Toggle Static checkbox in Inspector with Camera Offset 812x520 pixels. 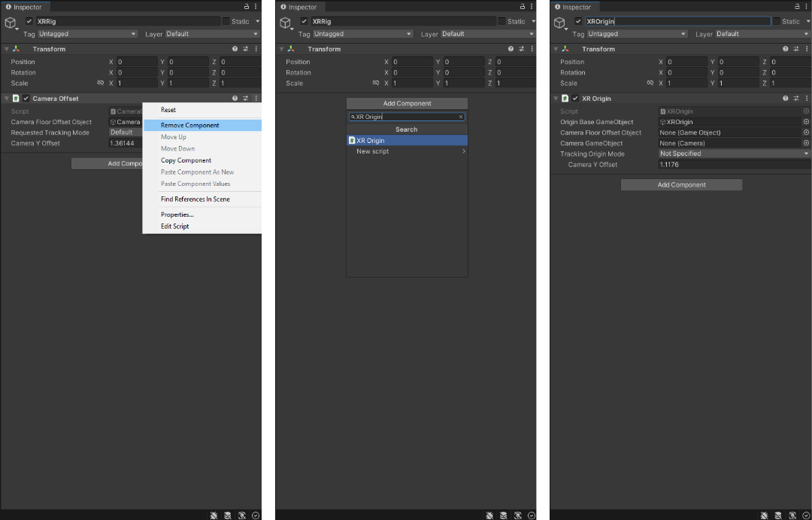coord(226,21)
